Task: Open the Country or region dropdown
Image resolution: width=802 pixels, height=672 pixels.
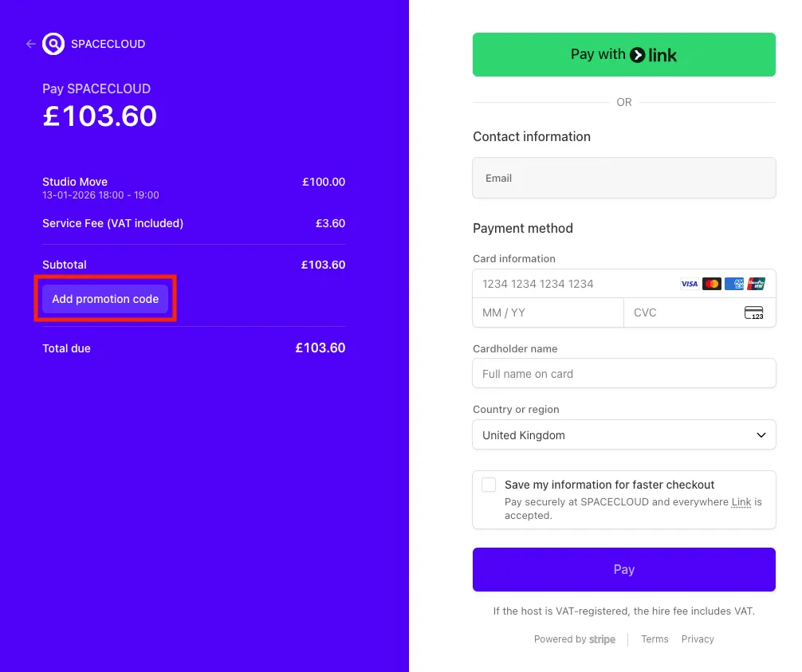Action: 624,434
